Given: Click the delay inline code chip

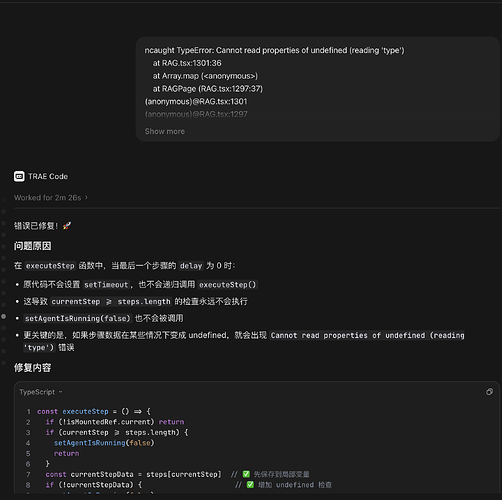Looking at the screenshot, I should [x=191, y=266].
